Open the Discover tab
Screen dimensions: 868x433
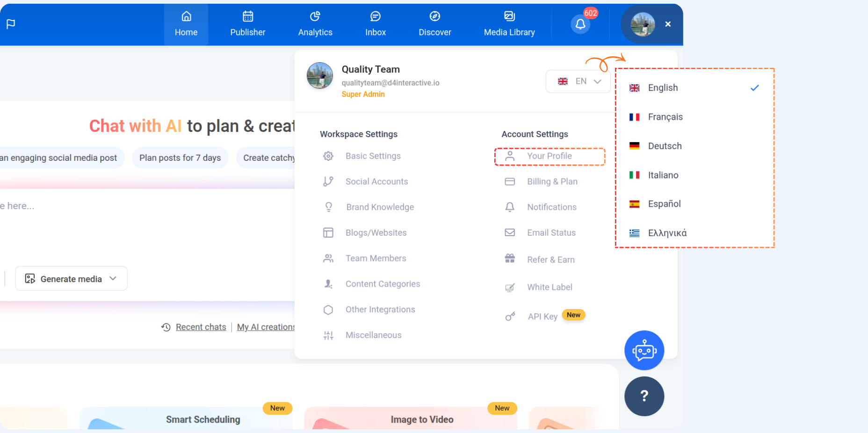tap(435, 24)
